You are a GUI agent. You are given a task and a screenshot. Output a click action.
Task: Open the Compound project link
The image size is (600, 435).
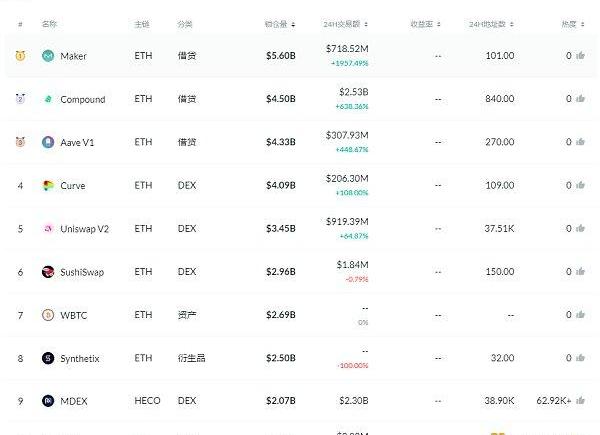[x=83, y=99]
